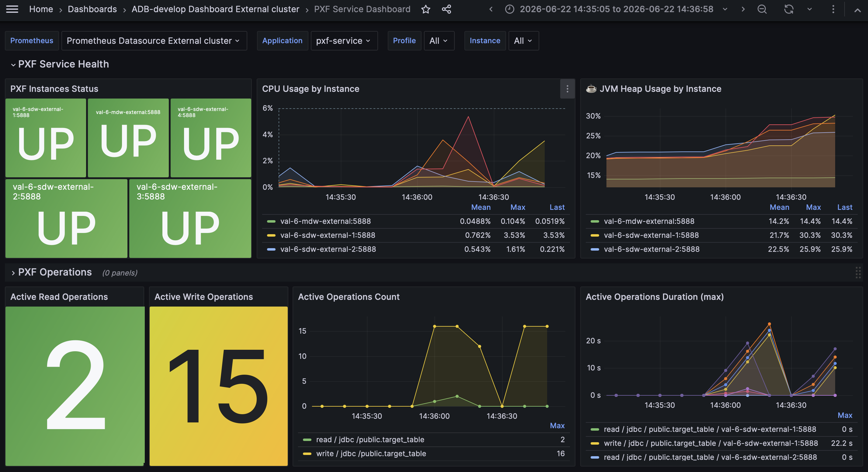Toggle val-6-sdw-external-1:5888 series in CPU legend
868x472 pixels.
pos(328,235)
